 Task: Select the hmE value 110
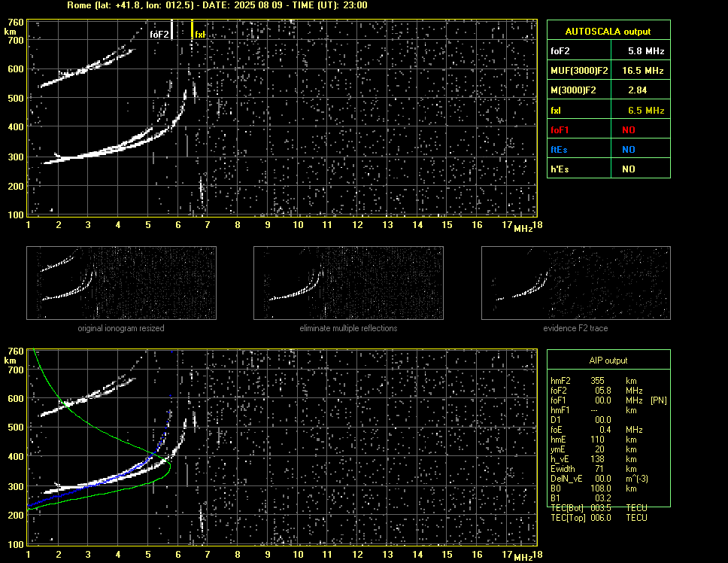(x=598, y=440)
